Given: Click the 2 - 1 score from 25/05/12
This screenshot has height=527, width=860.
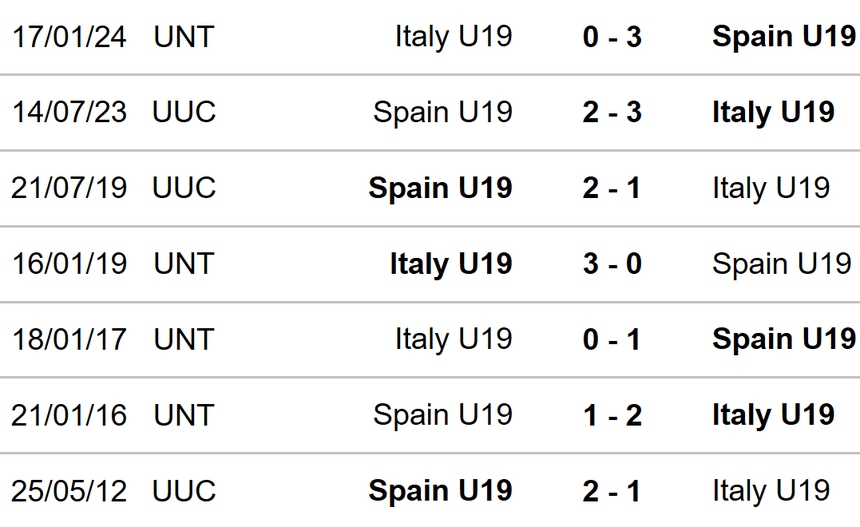Looking at the screenshot, I should coord(612,490).
